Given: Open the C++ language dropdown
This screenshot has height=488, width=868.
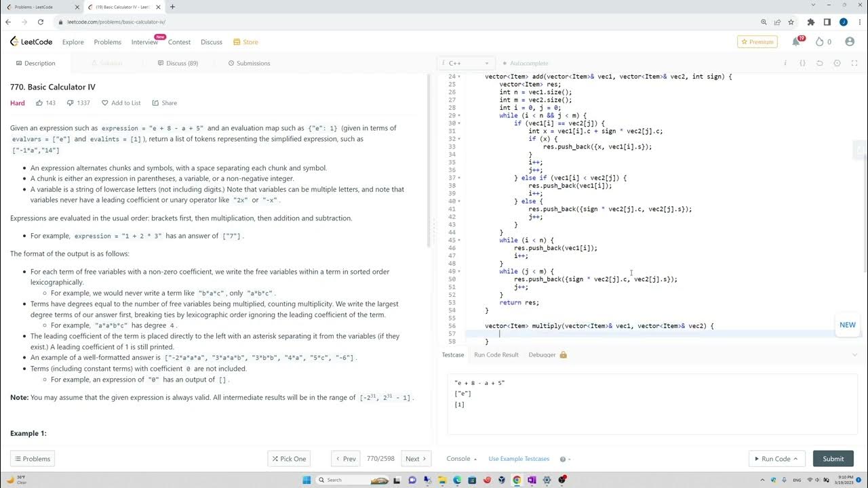Looking at the screenshot, I should pos(467,63).
